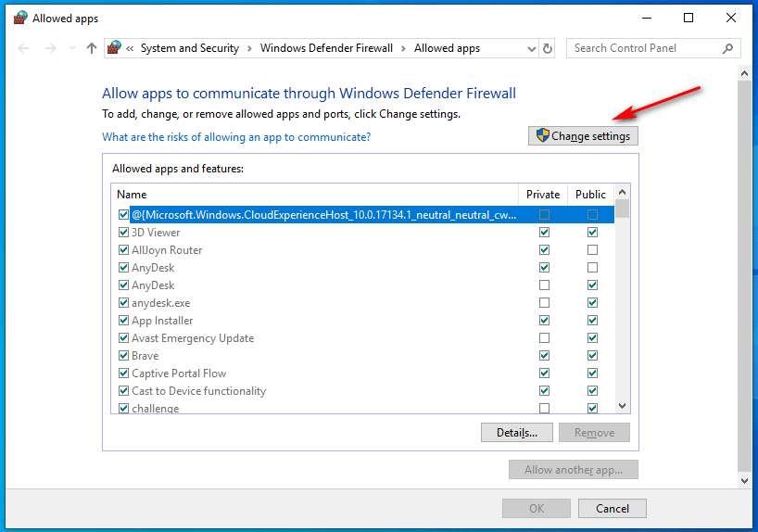Screen dimensions: 758x532
Task: Toggle the 3D Viewer name checkbox
Action: click(x=123, y=232)
